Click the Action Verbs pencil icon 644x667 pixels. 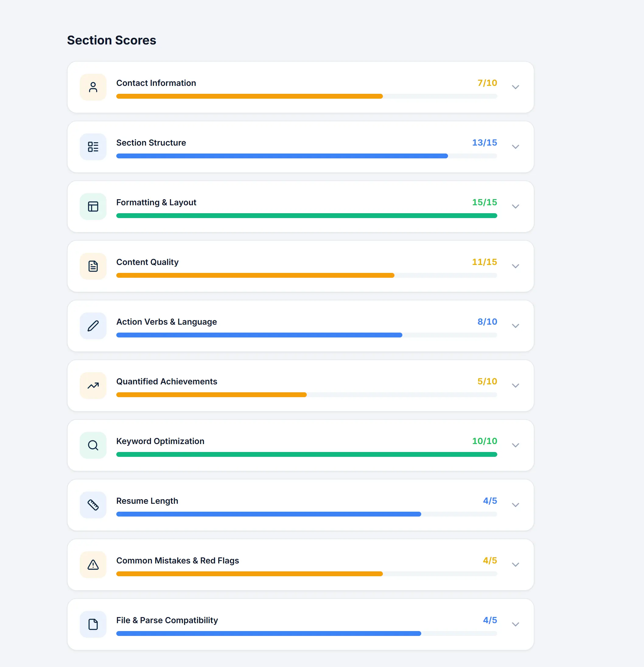click(x=93, y=326)
